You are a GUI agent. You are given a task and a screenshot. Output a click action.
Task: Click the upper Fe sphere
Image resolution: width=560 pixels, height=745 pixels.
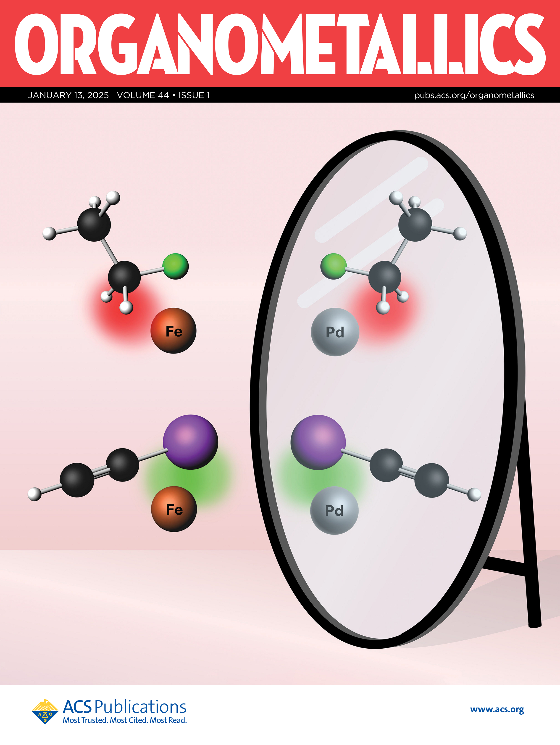tap(174, 331)
